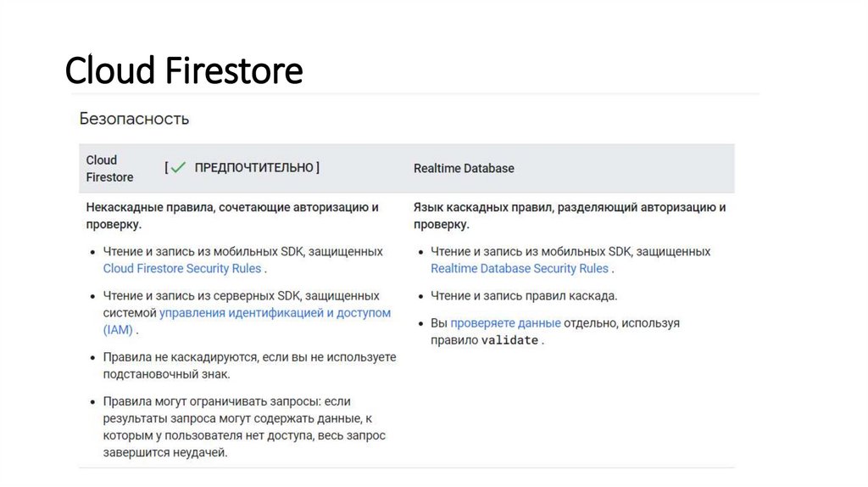Click the bullet Чтение и запись правил каскада

click(524, 296)
